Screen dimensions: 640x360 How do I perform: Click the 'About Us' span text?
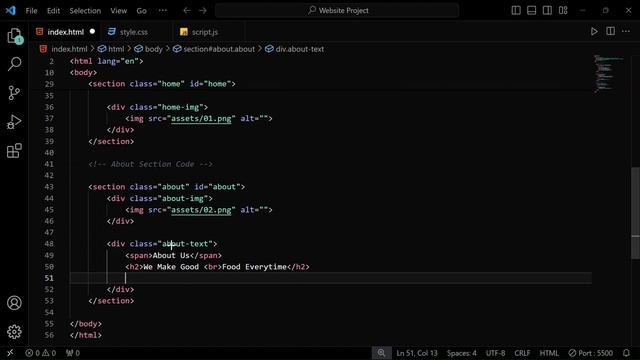click(171, 256)
